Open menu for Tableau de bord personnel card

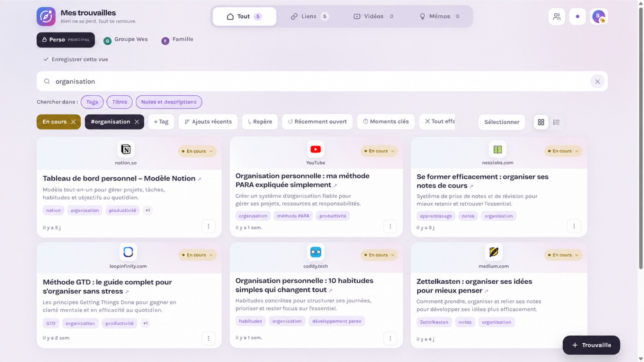point(208,226)
